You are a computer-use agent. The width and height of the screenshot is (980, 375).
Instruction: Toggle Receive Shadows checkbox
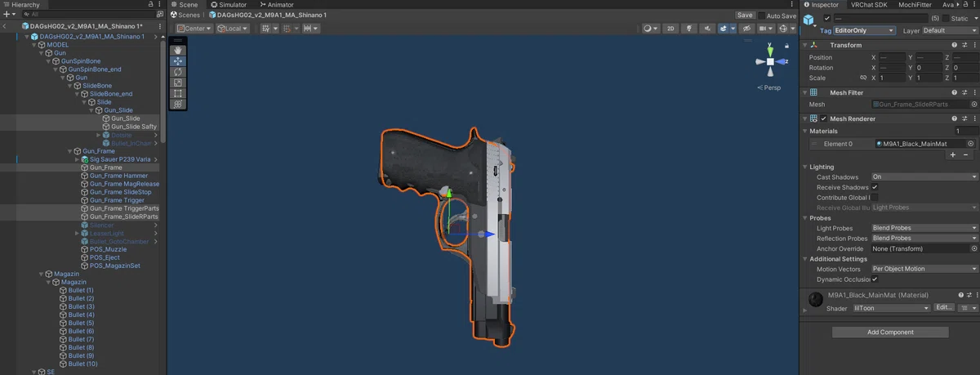point(875,187)
